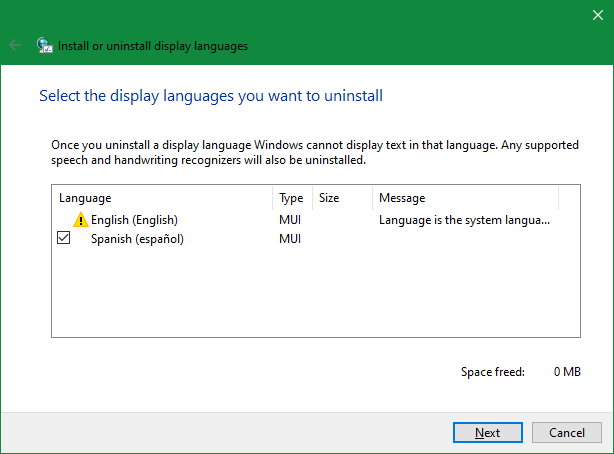Click the 'Language is the system langua...' message
The image size is (614, 454).
(464, 220)
